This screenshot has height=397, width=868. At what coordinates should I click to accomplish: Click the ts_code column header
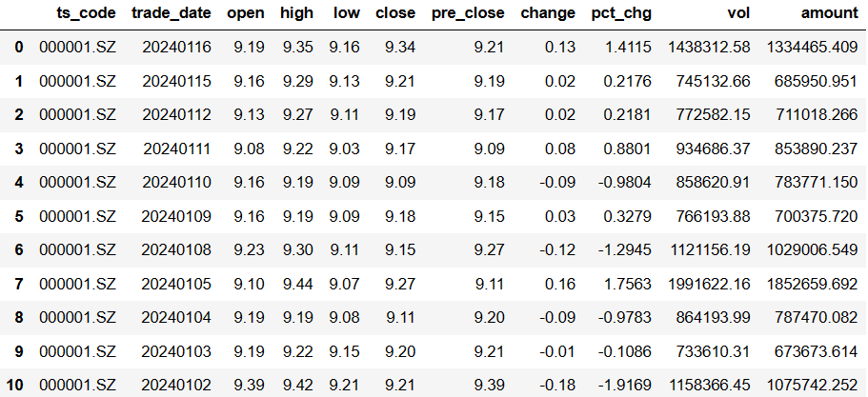pyautogui.click(x=87, y=13)
